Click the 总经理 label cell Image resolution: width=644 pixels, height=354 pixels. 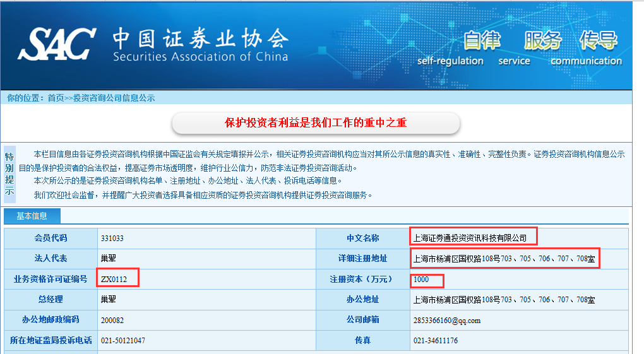tap(51, 299)
